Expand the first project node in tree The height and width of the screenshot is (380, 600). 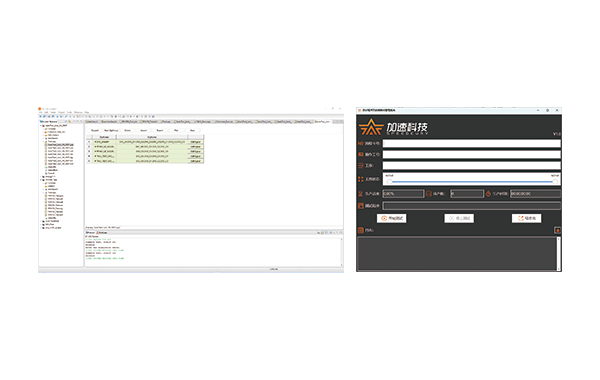41,126
